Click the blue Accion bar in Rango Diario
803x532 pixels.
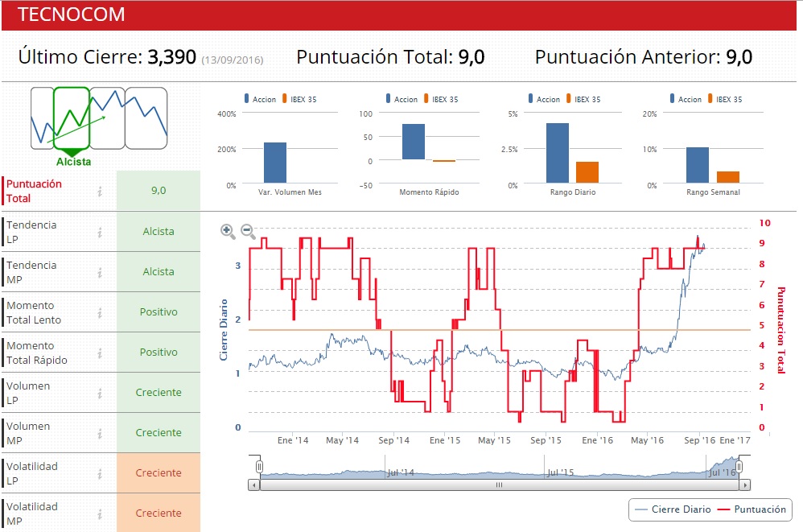(557, 153)
